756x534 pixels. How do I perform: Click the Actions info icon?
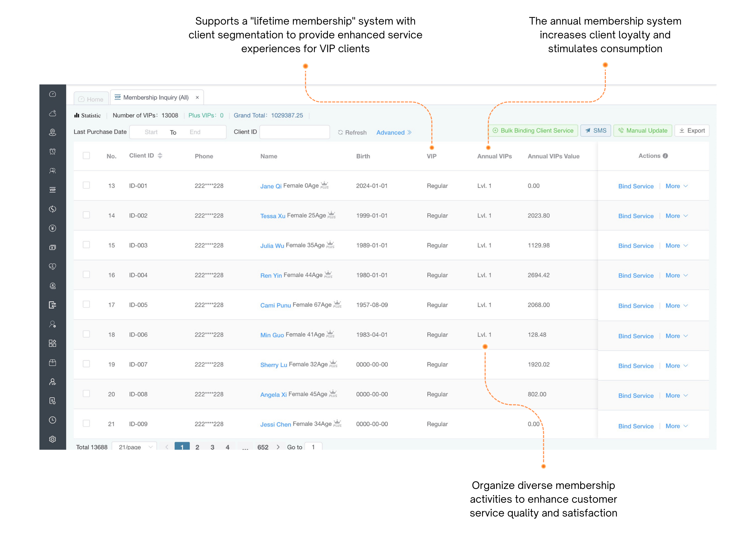coord(665,156)
